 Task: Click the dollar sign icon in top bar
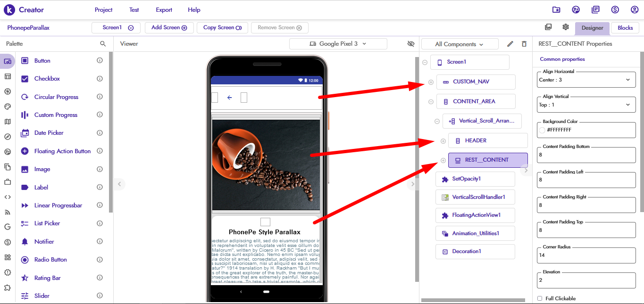coord(615,10)
